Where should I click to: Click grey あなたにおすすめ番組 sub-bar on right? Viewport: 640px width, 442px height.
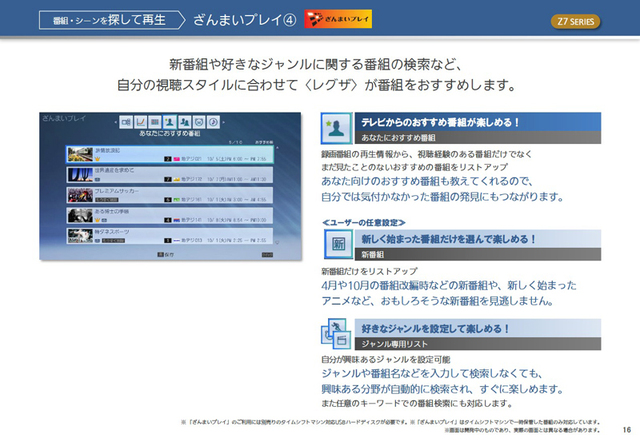(x=478, y=138)
